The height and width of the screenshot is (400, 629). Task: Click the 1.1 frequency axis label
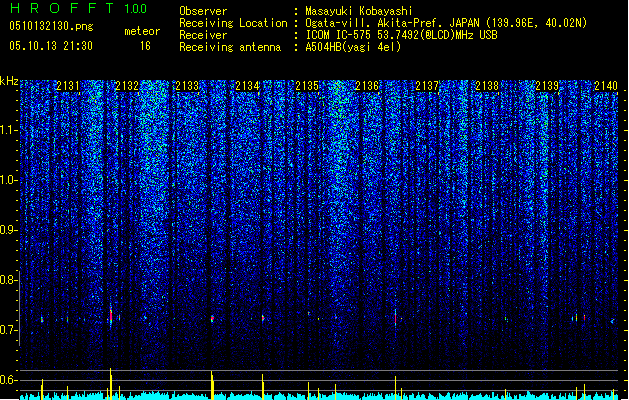pos(8,130)
